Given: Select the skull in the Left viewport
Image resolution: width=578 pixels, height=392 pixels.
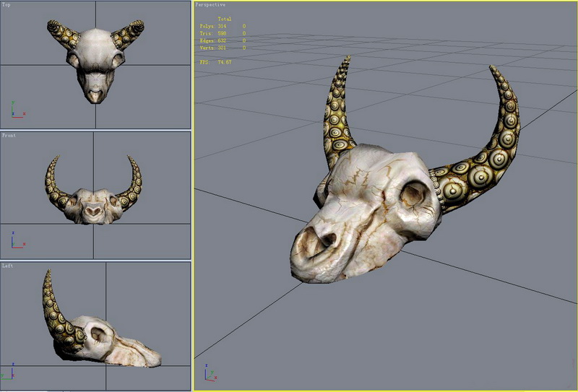Looking at the screenshot, I should pos(108,341).
